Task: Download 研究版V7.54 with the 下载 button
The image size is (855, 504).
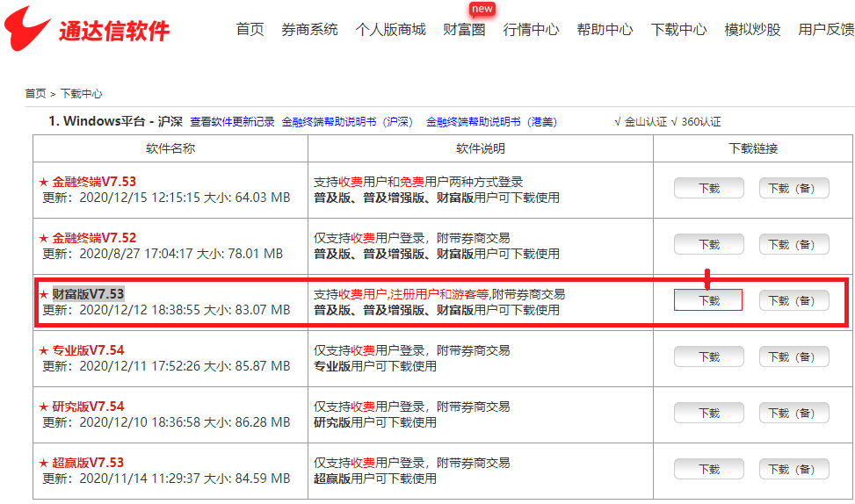Action: click(x=709, y=413)
